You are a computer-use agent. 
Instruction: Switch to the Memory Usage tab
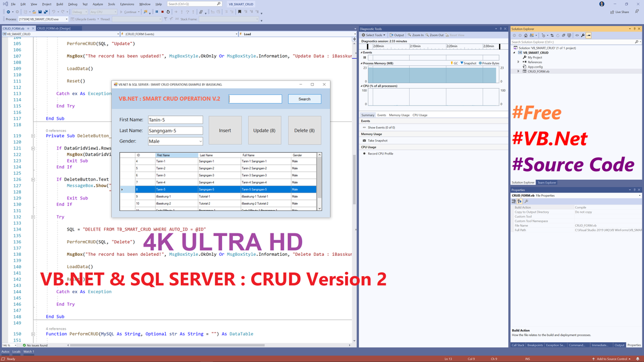[399, 115]
